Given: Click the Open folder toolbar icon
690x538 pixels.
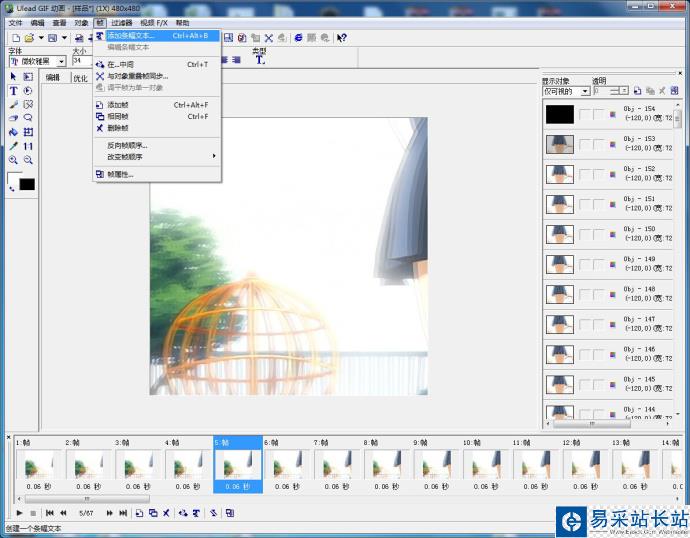Looking at the screenshot, I should [x=29, y=38].
